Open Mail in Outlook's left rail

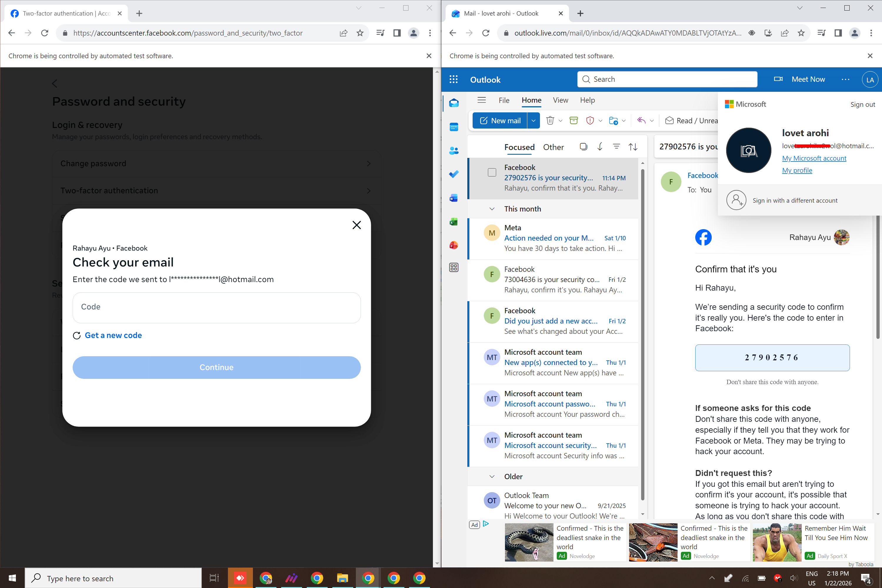pyautogui.click(x=454, y=103)
